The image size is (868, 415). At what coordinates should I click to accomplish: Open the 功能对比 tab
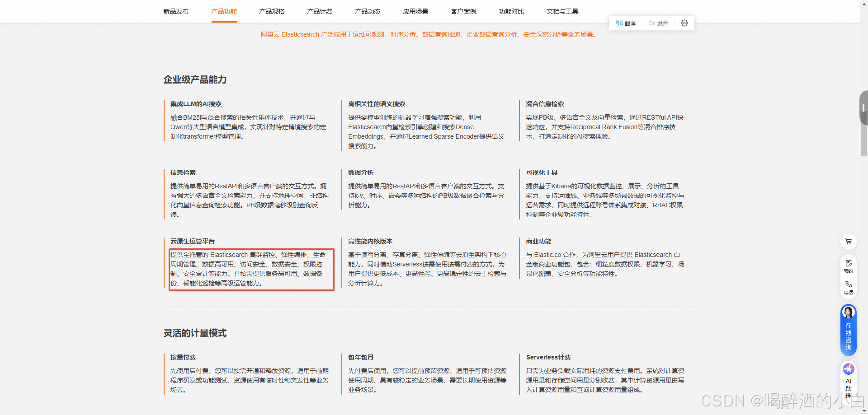click(511, 11)
